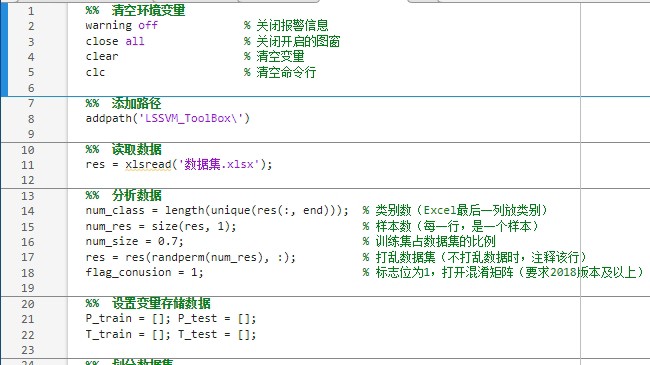Click the addpath('LSSVM_ToolBox\') line
650x365 pixels.
point(167,119)
